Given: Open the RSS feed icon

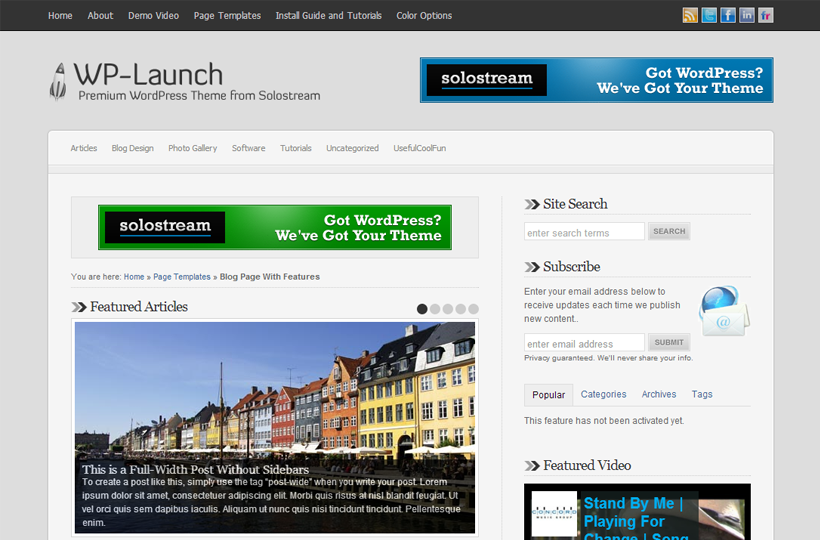Looking at the screenshot, I should tap(690, 15).
